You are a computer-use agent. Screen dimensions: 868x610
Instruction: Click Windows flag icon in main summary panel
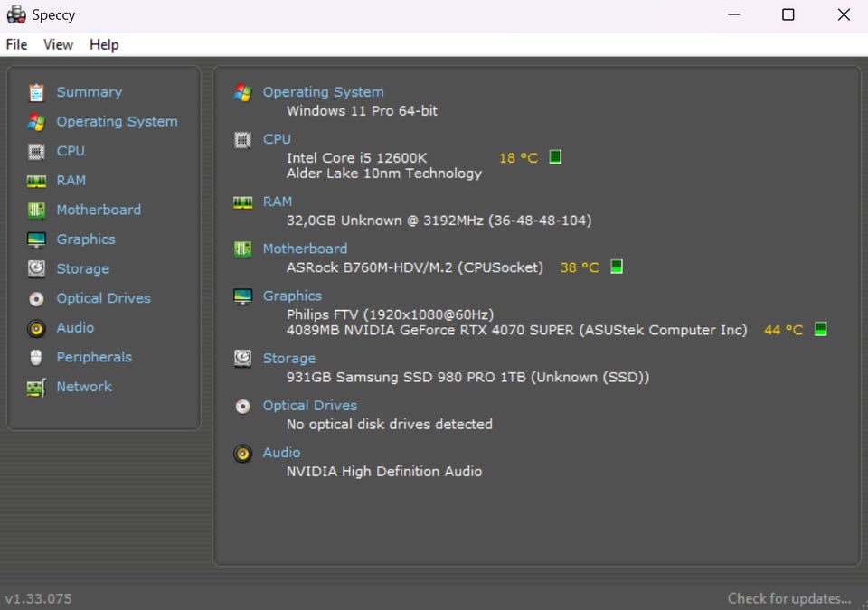(x=242, y=92)
